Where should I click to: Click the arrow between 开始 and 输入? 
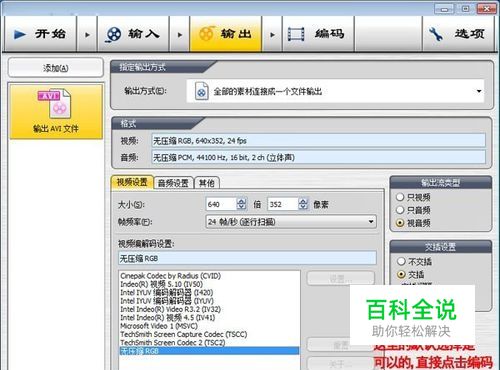[87, 34]
